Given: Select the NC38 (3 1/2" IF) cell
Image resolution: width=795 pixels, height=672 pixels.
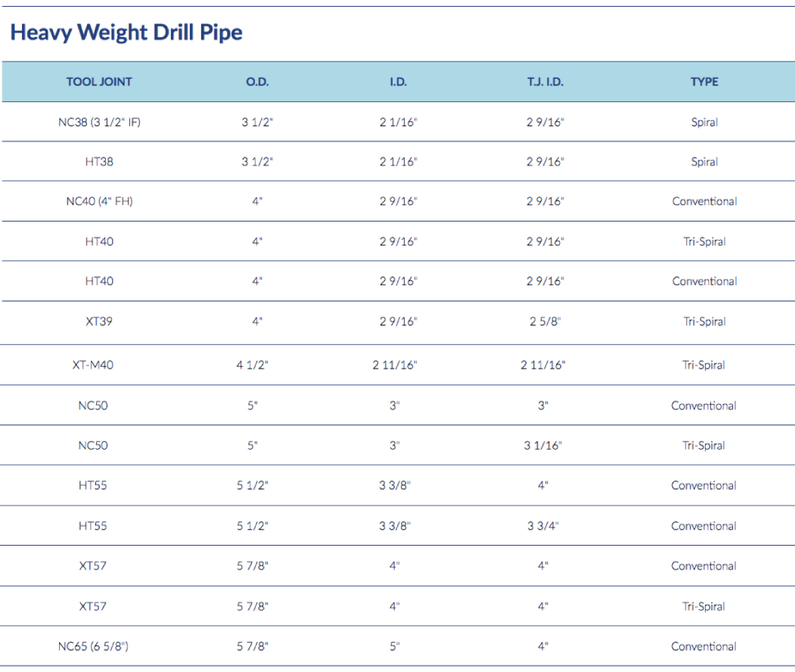Looking at the screenshot, I should point(99,122).
